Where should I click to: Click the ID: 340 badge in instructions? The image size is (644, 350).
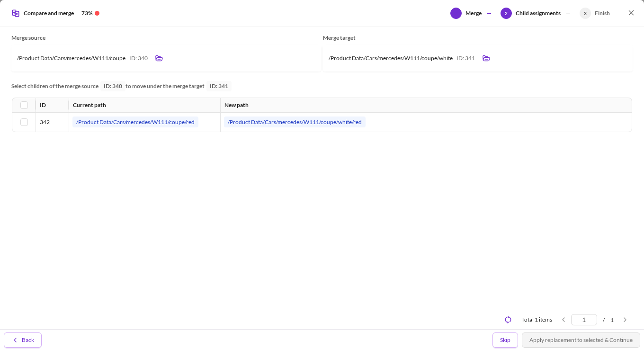pyautogui.click(x=113, y=86)
